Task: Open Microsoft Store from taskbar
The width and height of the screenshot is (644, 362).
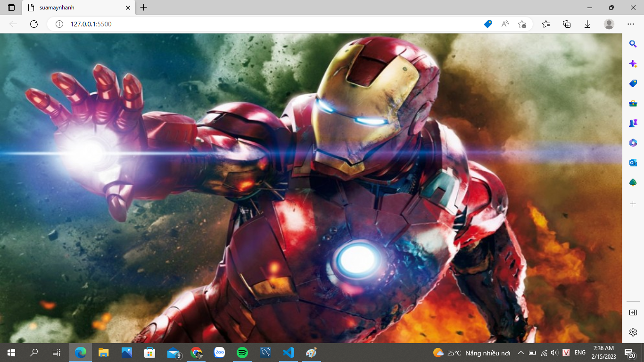Action: pos(150,353)
